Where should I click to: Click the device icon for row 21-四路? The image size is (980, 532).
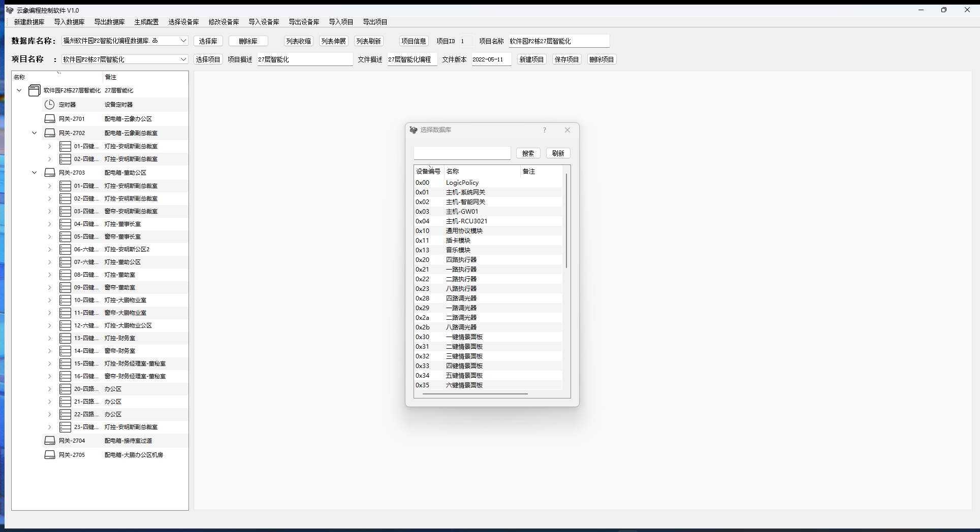coord(65,402)
